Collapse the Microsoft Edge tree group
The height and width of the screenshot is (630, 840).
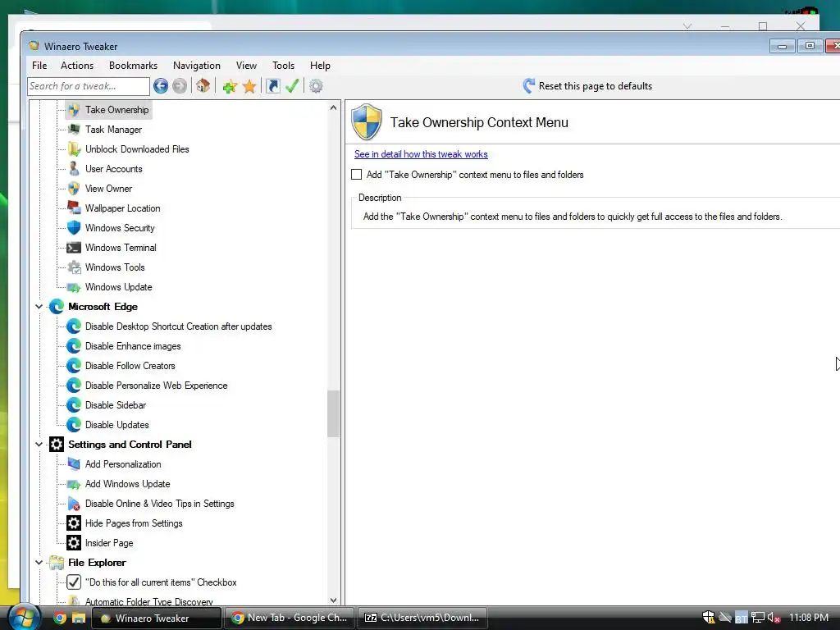click(x=39, y=307)
